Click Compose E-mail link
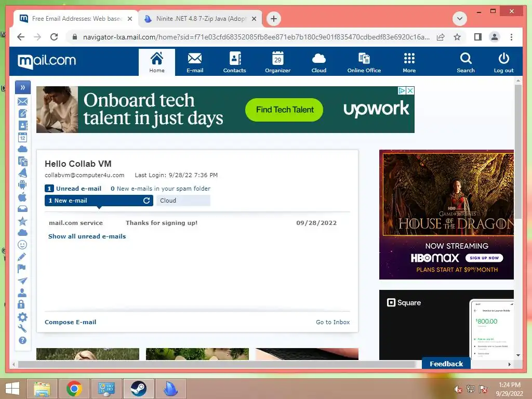The width and height of the screenshot is (532, 399). [x=70, y=322]
